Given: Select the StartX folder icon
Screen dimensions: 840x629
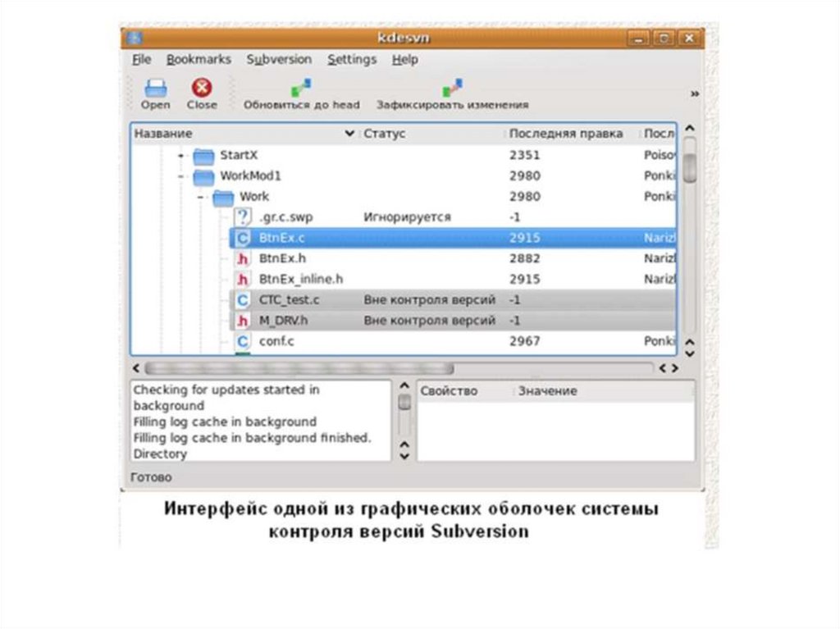Looking at the screenshot, I should tap(203, 156).
